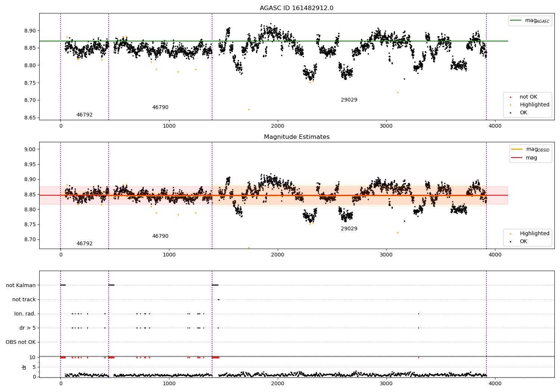Click the 9.00 tick on Magnitude Estimates axis
Screen dimensions: 560x392
[30, 149]
